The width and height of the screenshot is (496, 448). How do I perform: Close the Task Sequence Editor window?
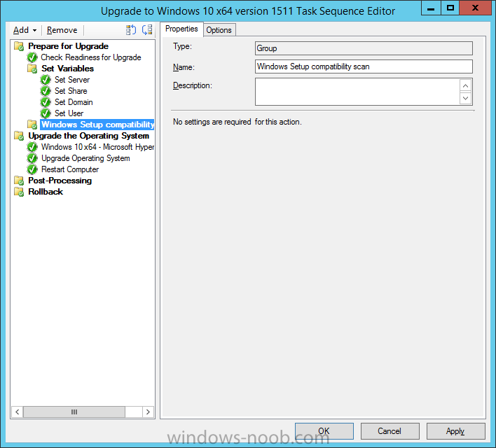pyautogui.click(x=475, y=8)
